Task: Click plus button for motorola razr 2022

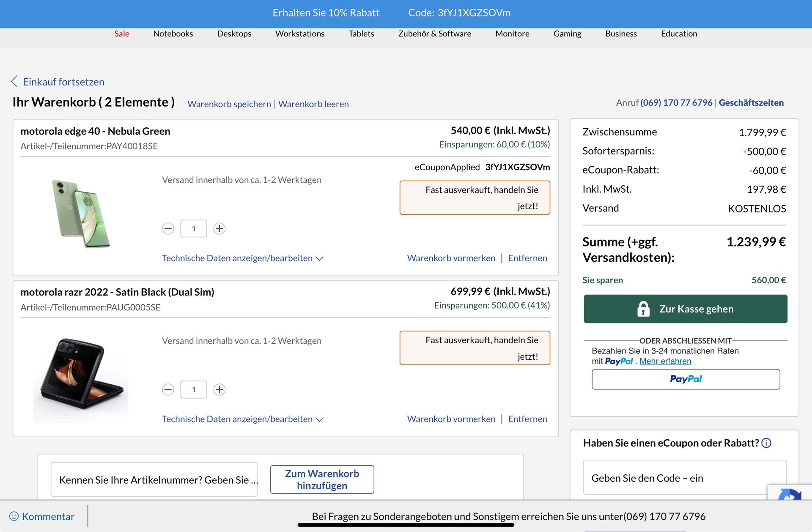Action: pos(219,389)
